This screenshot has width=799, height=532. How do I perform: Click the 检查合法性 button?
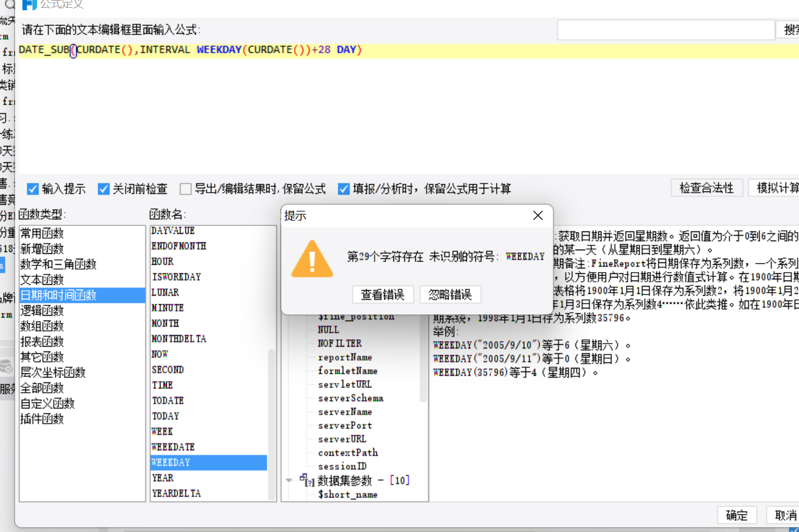point(707,188)
